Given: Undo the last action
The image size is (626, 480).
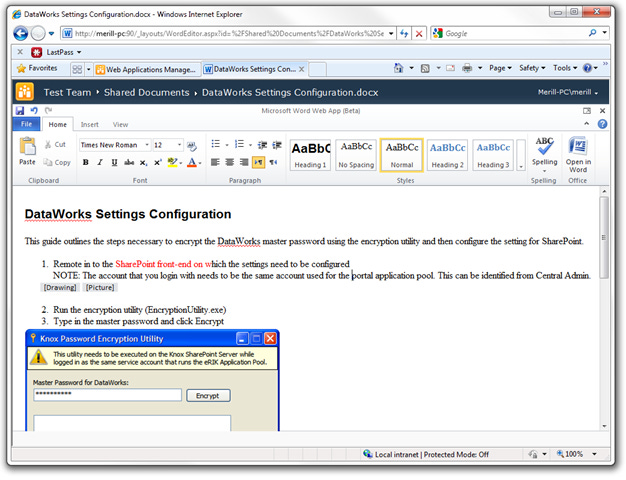Looking at the screenshot, I should [34, 111].
